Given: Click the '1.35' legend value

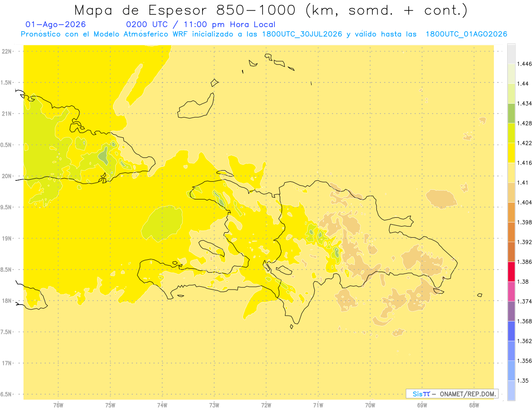Looking at the screenshot, I should (x=522, y=380).
